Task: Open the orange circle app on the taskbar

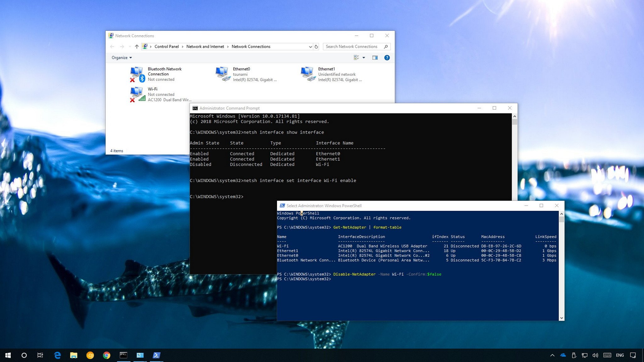Action: click(90, 355)
